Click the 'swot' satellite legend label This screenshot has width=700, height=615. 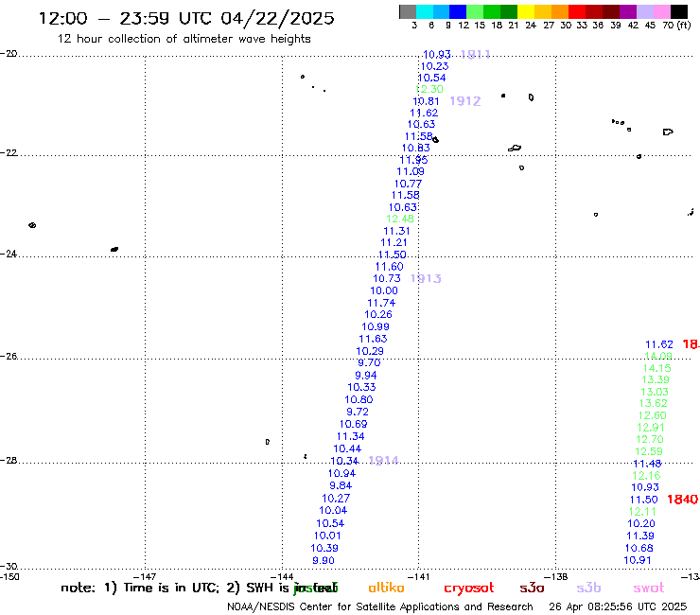tap(649, 588)
